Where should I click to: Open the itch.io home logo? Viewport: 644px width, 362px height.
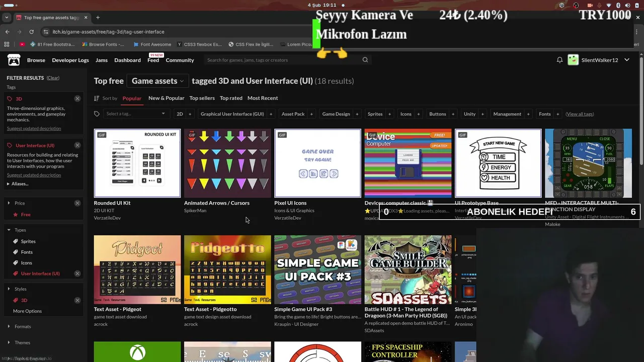(x=14, y=60)
